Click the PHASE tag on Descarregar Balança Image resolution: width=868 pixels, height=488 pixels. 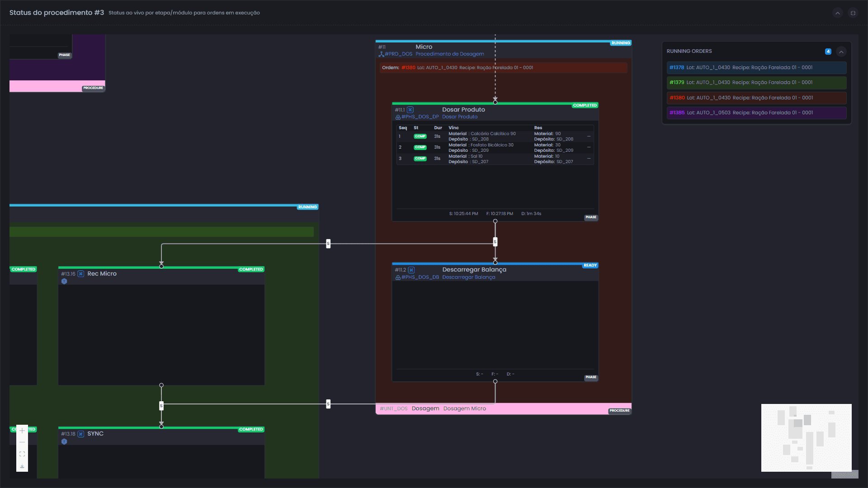(591, 377)
